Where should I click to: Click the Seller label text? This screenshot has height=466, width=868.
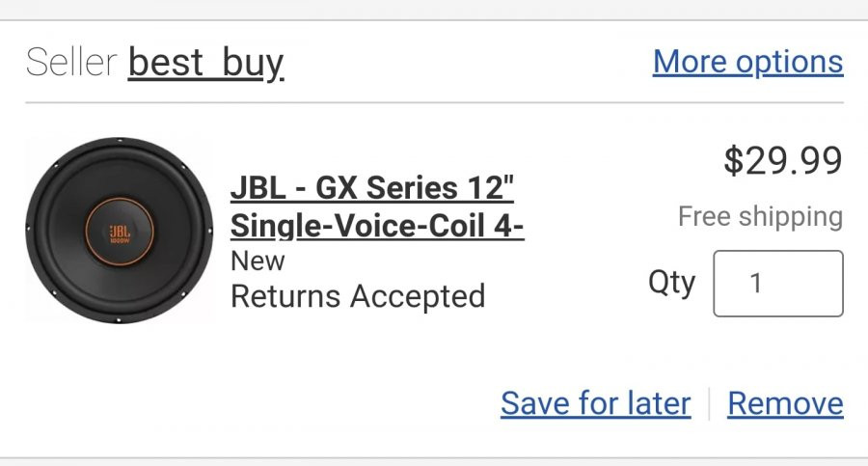tap(71, 62)
